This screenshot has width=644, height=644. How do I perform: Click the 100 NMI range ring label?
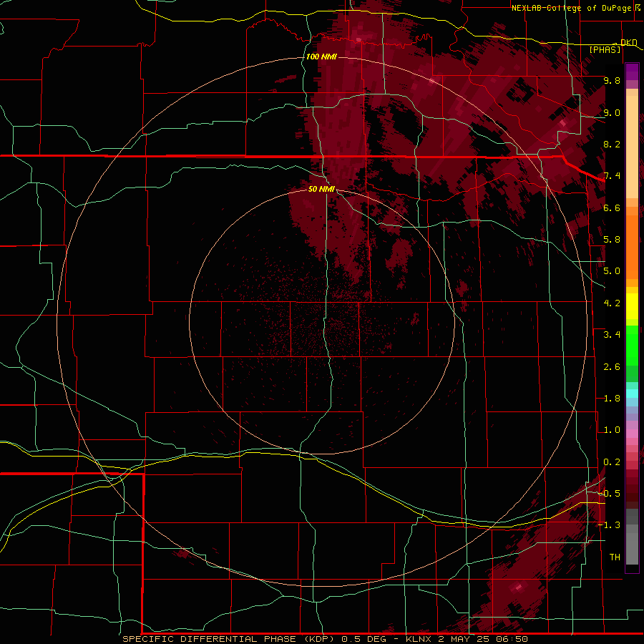[x=321, y=57]
